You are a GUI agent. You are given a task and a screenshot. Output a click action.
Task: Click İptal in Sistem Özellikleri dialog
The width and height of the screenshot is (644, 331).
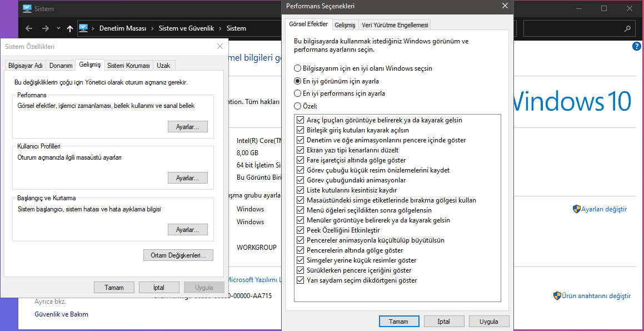159,287
